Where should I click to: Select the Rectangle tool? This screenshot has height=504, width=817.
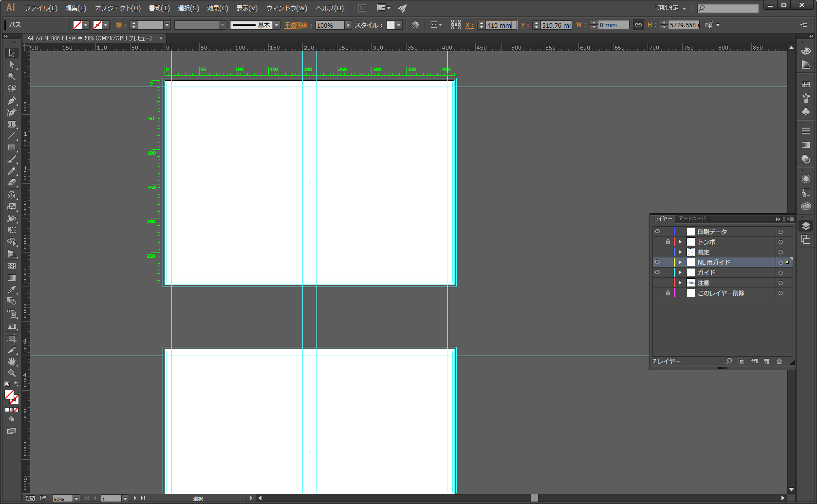[12, 148]
